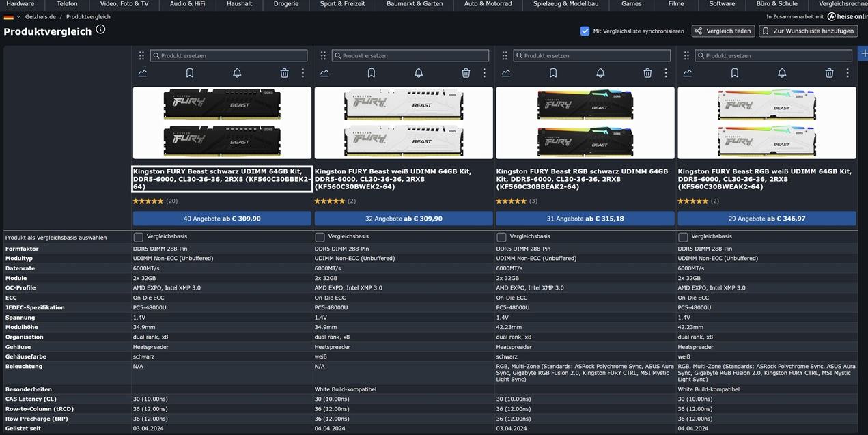This screenshot has height=435, width=868.
Task: Open Kingston FURY Beast RGB schwarz title
Action: pyautogui.click(x=582, y=179)
